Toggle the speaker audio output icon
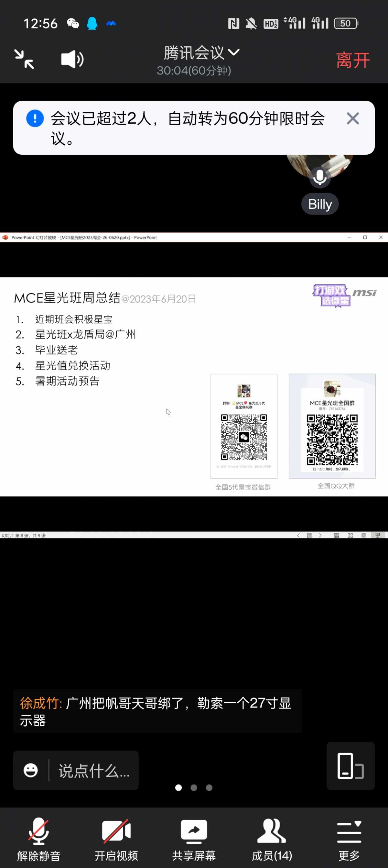Screen dimensions: 388x868 click(x=72, y=59)
